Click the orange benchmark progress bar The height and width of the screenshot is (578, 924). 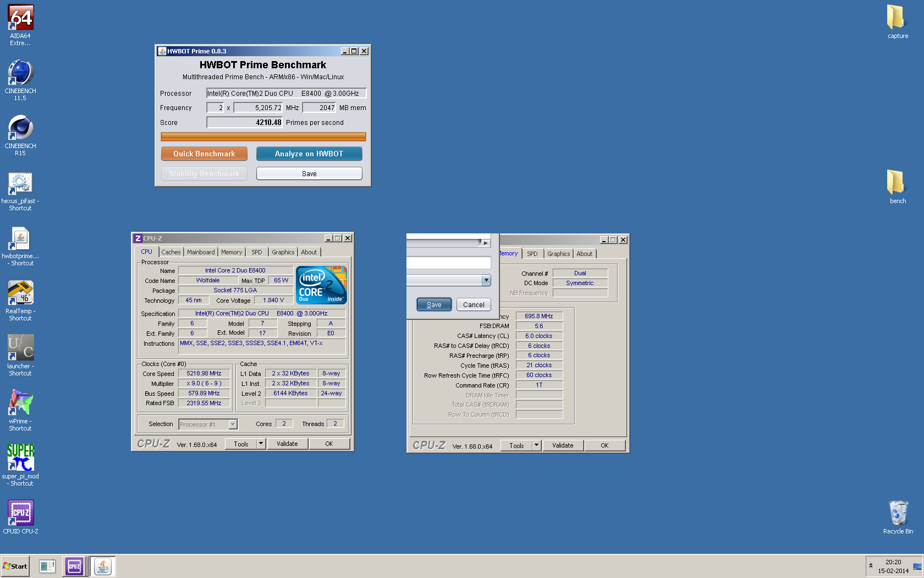pyautogui.click(x=263, y=137)
